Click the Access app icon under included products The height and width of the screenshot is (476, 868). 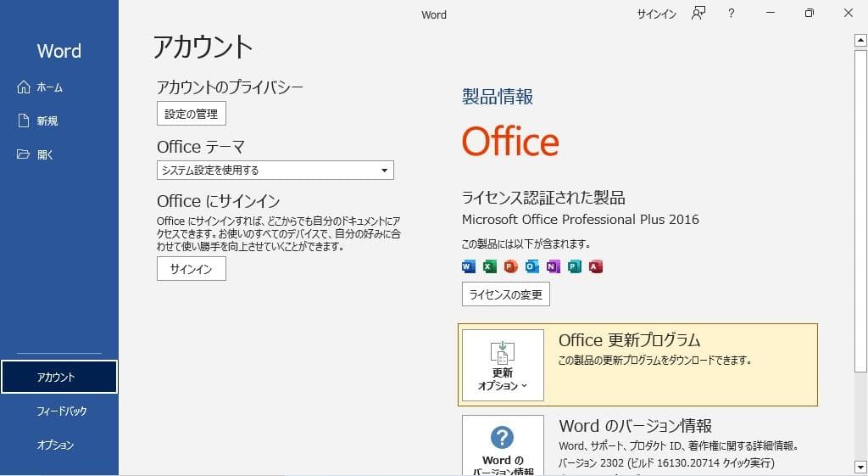(x=595, y=267)
